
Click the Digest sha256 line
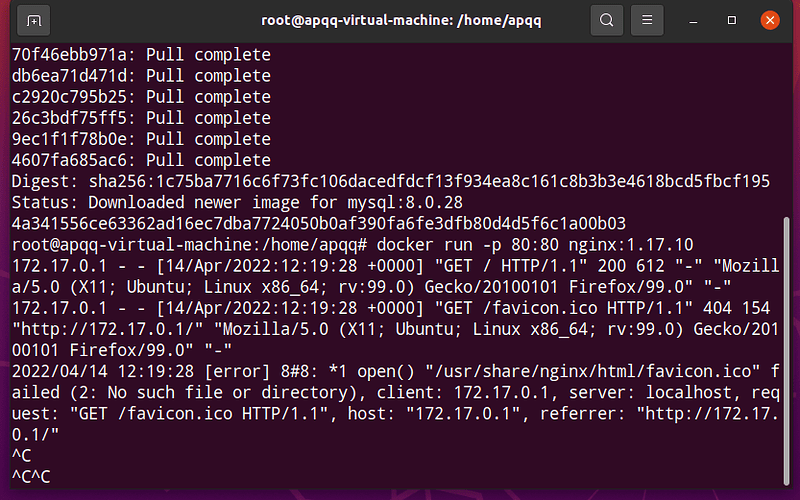tap(391, 182)
